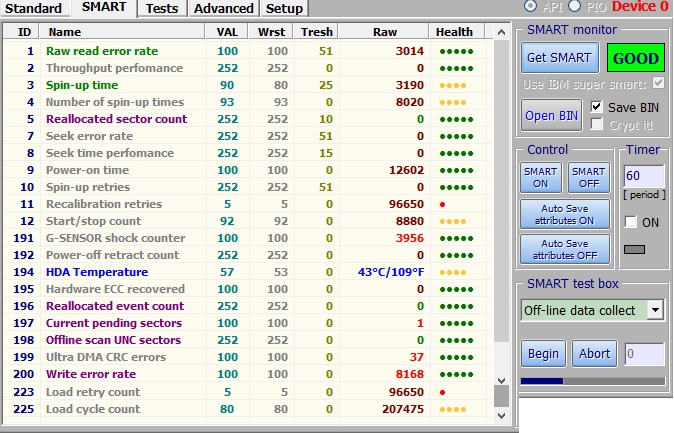This screenshot has width=674, height=433.
Task: Open a BIN file with Open BIN
Action: [x=551, y=115]
